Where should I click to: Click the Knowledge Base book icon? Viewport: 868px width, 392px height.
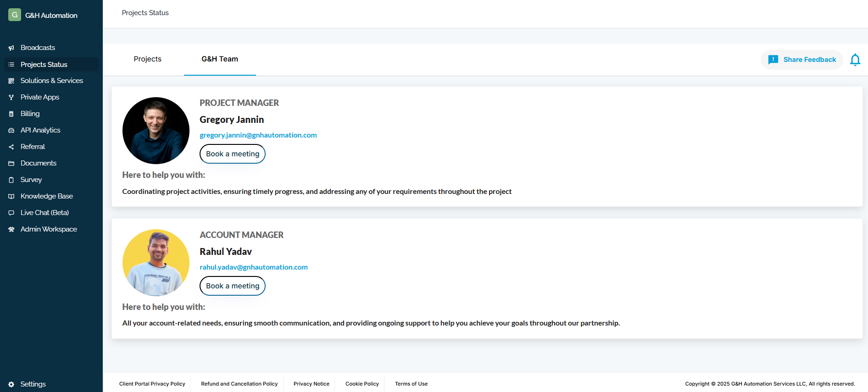click(x=11, y=197)
